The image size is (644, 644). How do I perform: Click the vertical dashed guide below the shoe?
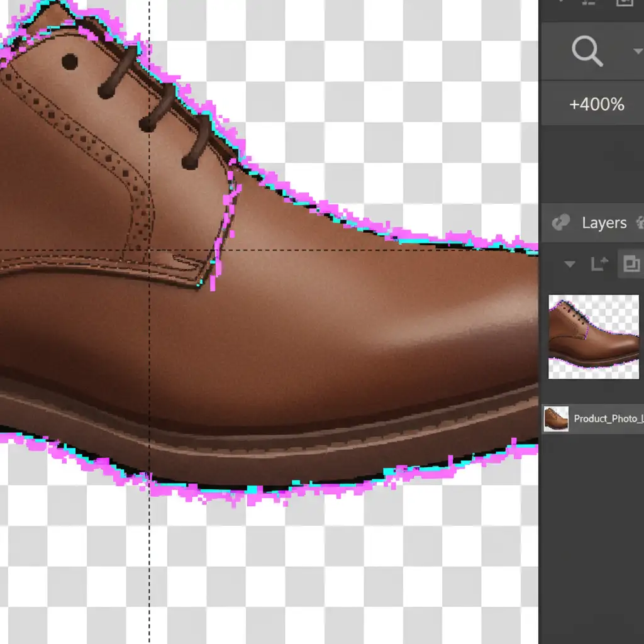(149, 566)
